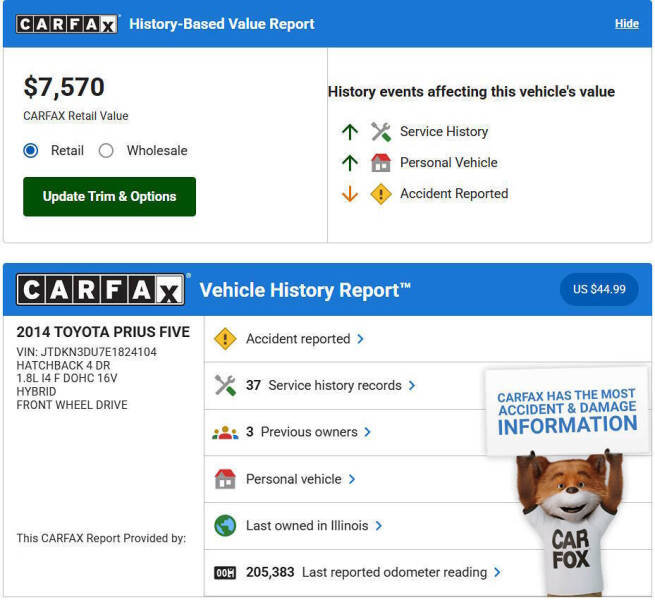Select the Retail radio button

pyautogui.click(x=31, y=151)
